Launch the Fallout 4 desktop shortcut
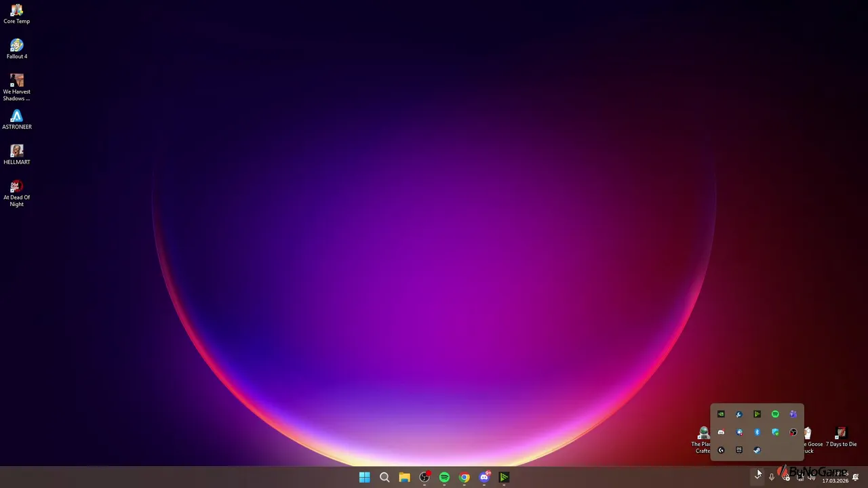This screenshot has width=868, height=488. pyautogui.click(x=16, y=49)
